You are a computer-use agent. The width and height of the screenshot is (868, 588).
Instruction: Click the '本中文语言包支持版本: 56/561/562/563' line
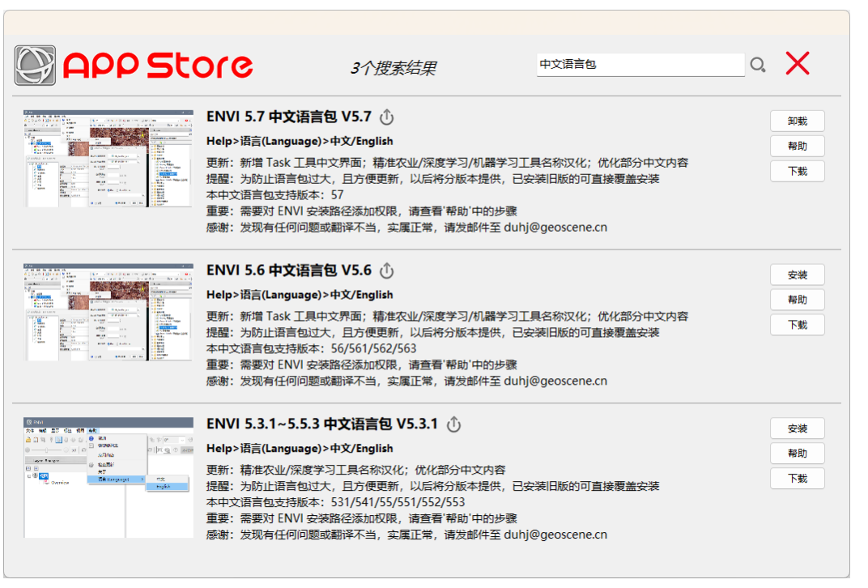click(x=311, y=349)
